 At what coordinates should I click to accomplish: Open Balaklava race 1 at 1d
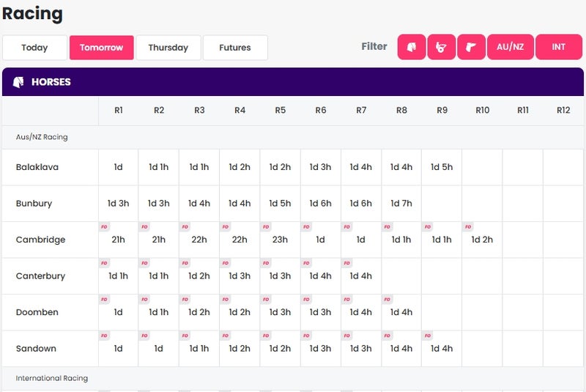pos(119,167)
